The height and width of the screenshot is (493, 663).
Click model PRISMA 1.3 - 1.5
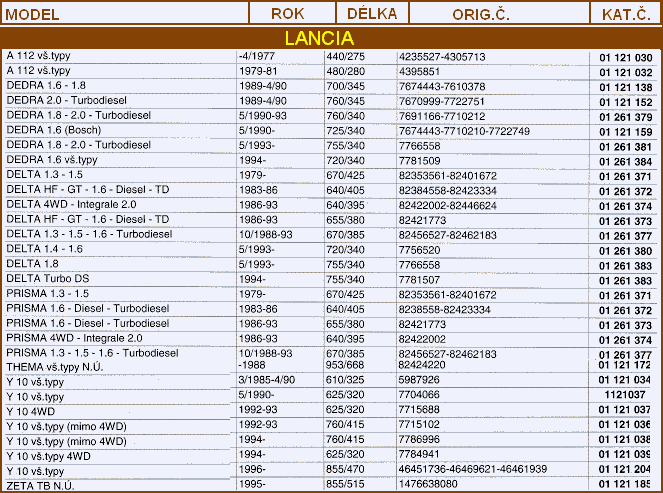click(x=47, y=293)
